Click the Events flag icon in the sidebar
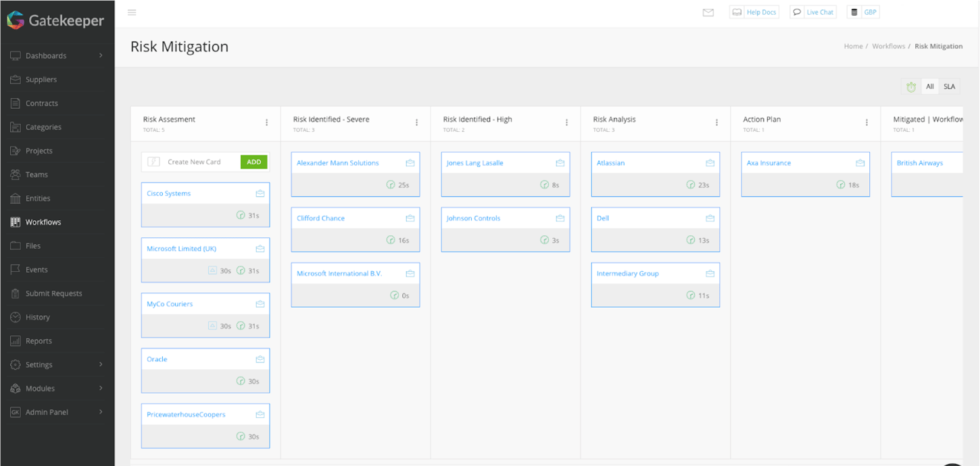This screenshot has width=980, height=466. (15, 269)
